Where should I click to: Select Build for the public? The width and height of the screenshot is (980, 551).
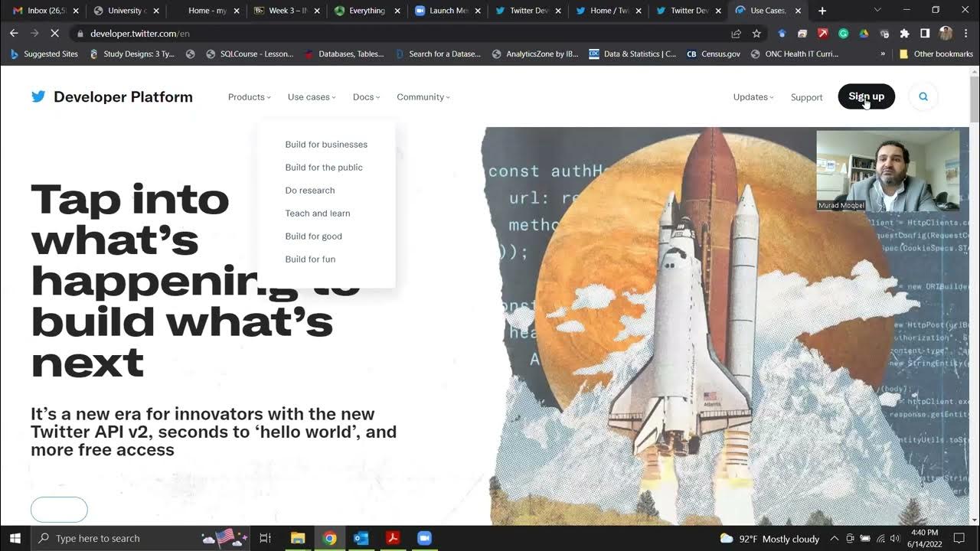click(x=324, y=168)
